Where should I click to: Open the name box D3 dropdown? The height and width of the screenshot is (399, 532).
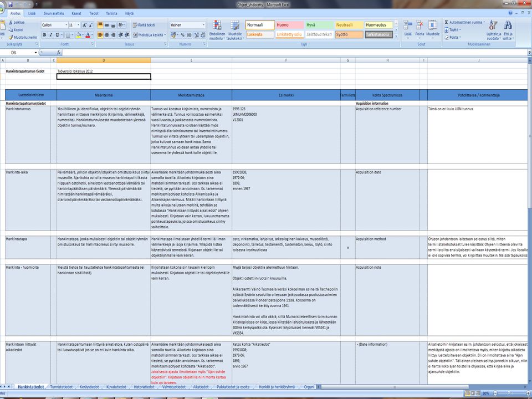coord(35,53)
